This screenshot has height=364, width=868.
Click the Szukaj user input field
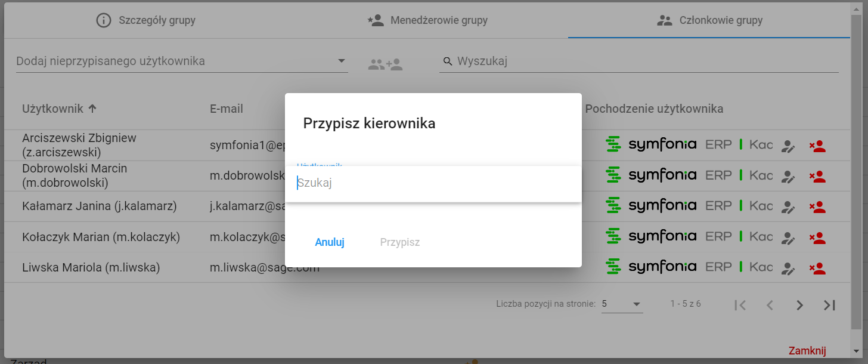pyautogui.click(x=433, y=183)
